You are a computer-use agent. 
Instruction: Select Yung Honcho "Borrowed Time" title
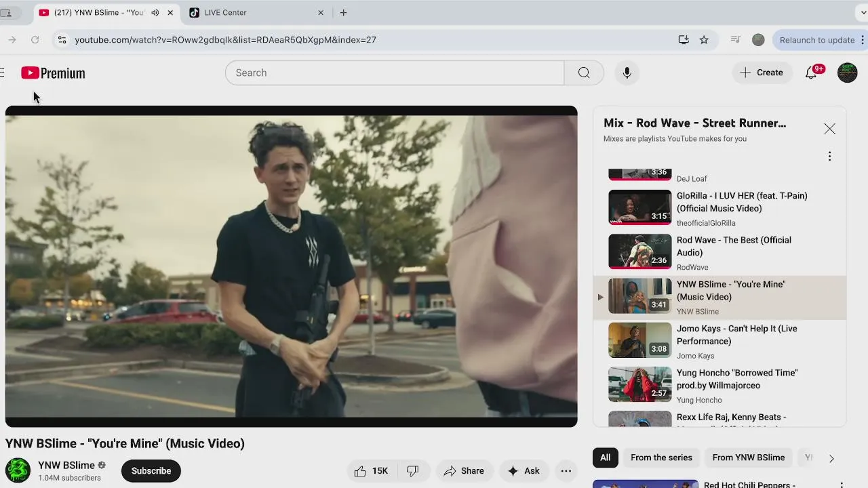coord(737,379)
